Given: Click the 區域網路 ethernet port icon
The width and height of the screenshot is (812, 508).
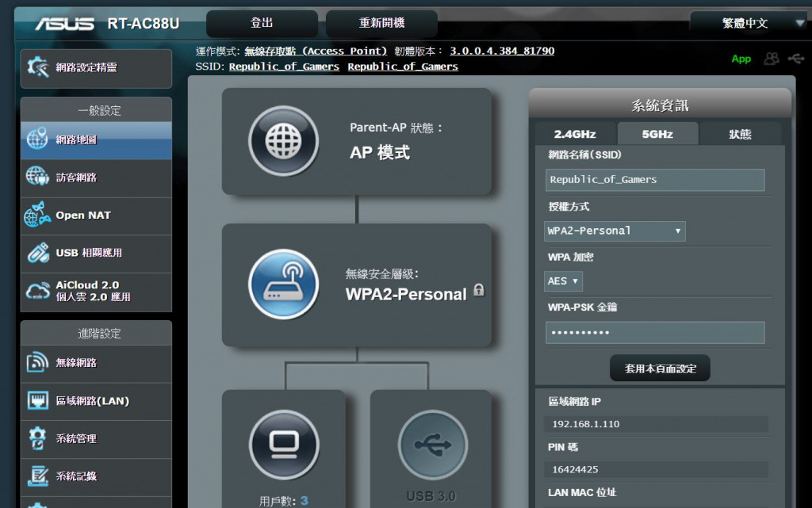Looking at the screenshot, I should point(38,400).
